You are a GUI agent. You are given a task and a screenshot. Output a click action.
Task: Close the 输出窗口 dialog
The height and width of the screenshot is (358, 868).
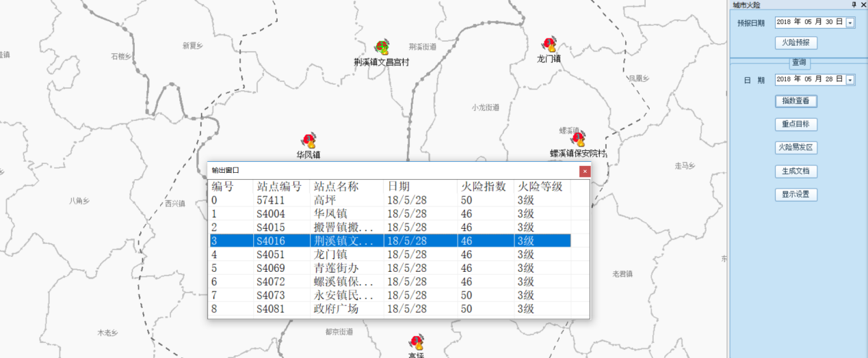pos(584,171)
